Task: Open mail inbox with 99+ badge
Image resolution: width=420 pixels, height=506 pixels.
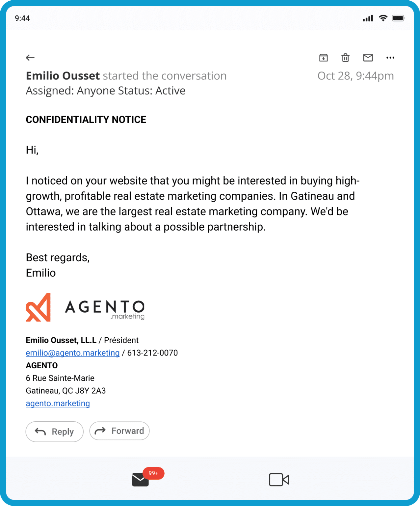Action: (x=141, y=480)
